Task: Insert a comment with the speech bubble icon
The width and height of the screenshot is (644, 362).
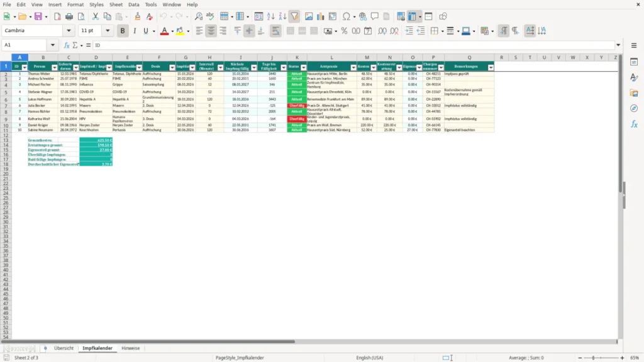Action: click(x=375, y=16)
